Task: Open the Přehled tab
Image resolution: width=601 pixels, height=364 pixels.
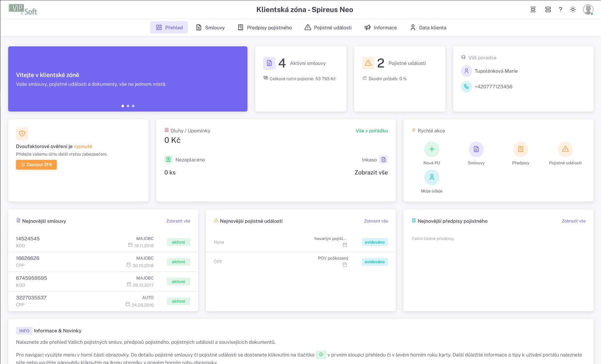Action: (x=169, y=28)
